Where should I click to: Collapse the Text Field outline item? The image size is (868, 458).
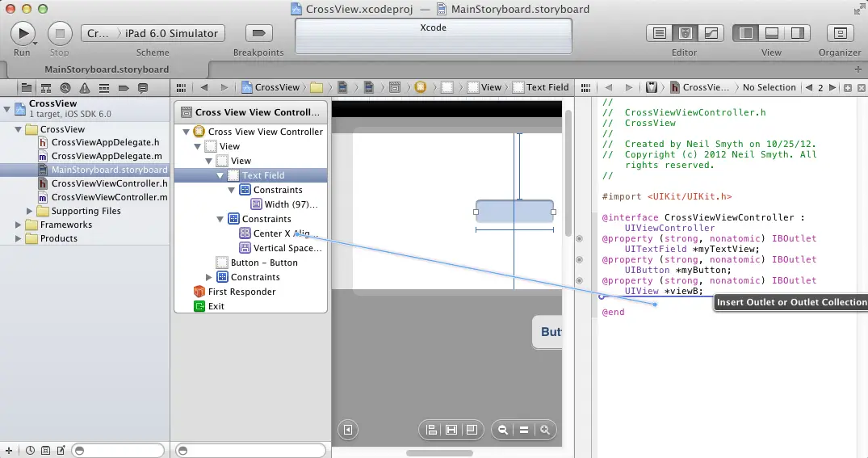click(x=220, y=175)
